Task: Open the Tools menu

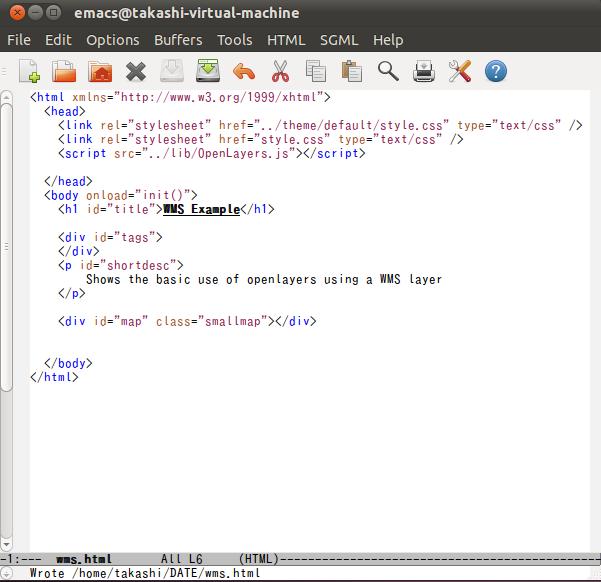Action: 235,40
